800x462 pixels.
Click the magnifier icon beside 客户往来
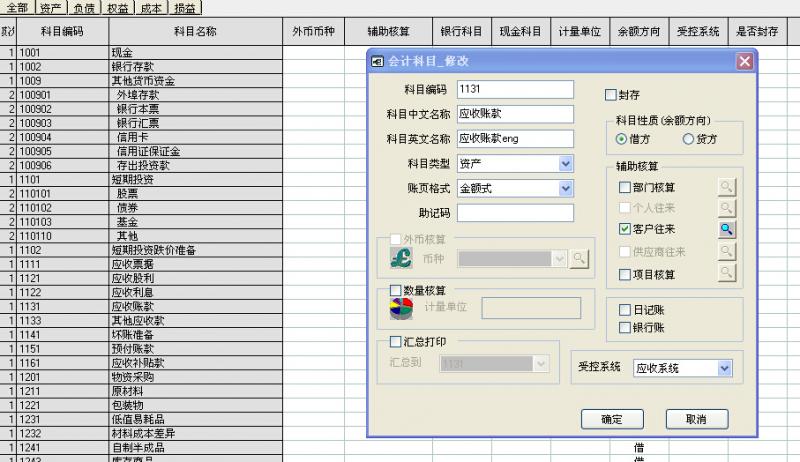coord(727,229)
